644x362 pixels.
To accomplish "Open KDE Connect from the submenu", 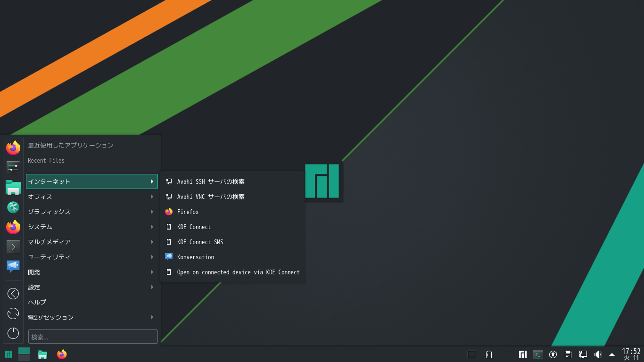I will click(233, 227).
